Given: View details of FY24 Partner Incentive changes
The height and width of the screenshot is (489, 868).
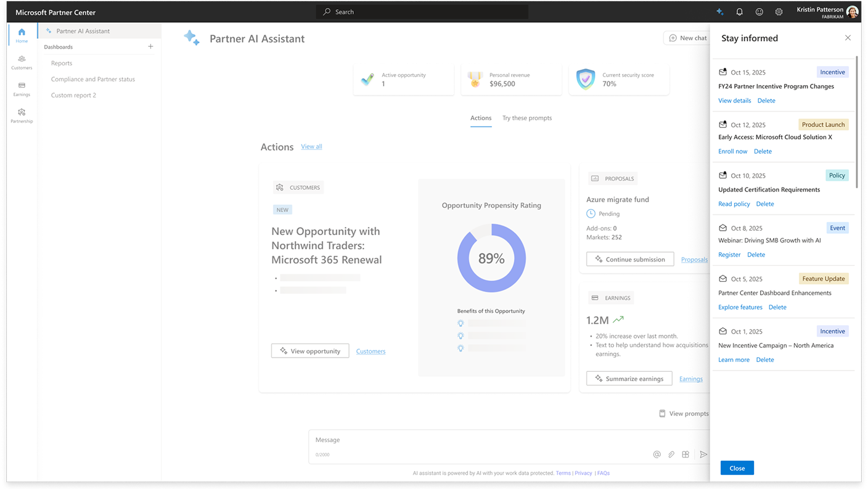Looking at the screenshot, I should pos(734,101).
